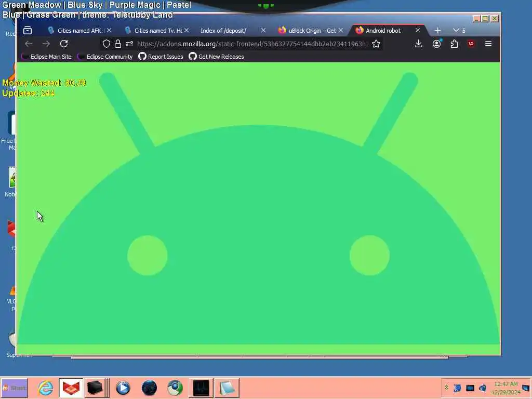Close the Cities named AFK tab

(x=109, y=30)
